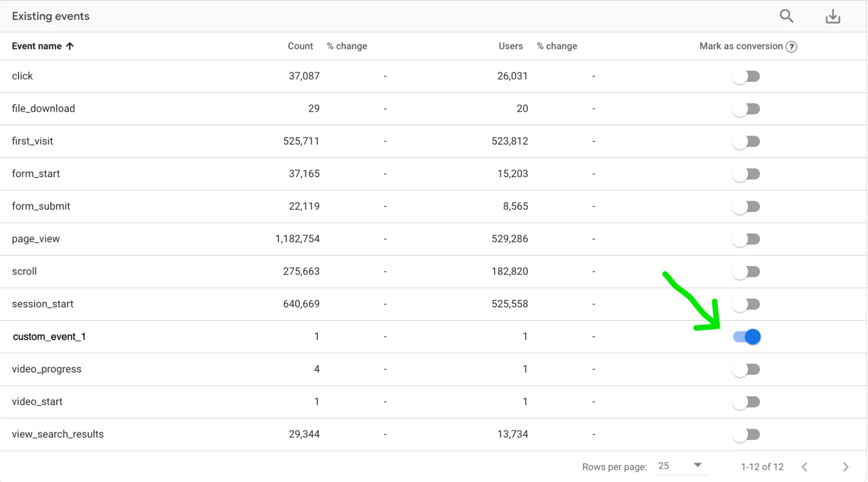This screenshot has width=868, height=482.
Task: Toggle first_visit conversion switch
Action: [746, 142]
